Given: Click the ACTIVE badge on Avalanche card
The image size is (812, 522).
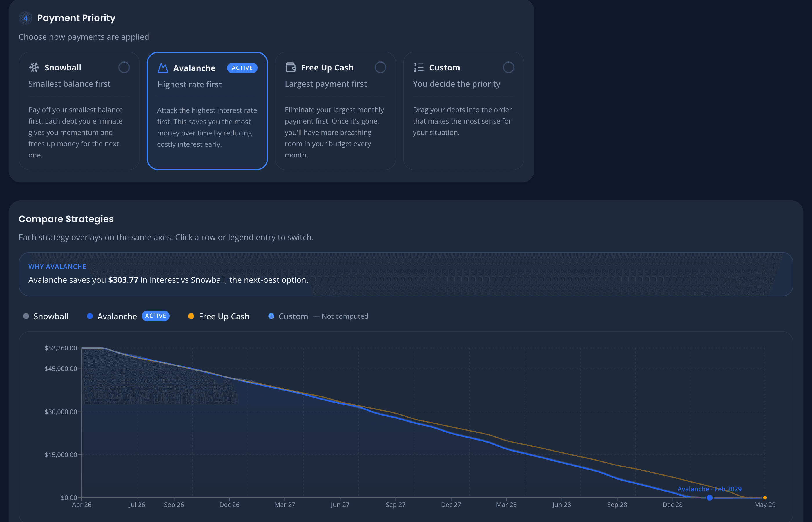Looking at the screenshot, I should (242, 68).
